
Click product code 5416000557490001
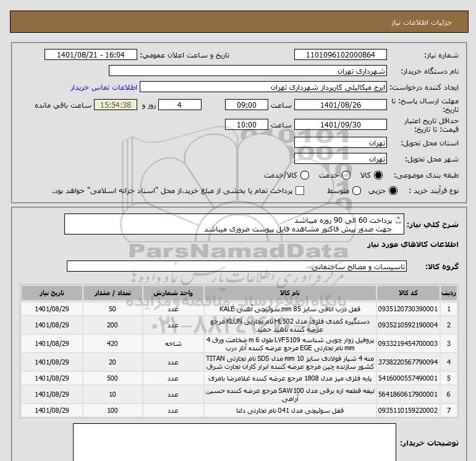408,378
